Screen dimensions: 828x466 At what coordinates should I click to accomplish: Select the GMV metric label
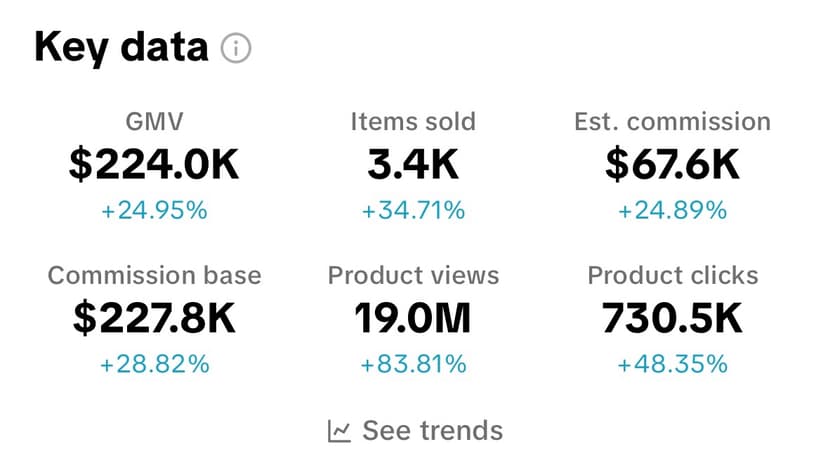pos(154,122)
